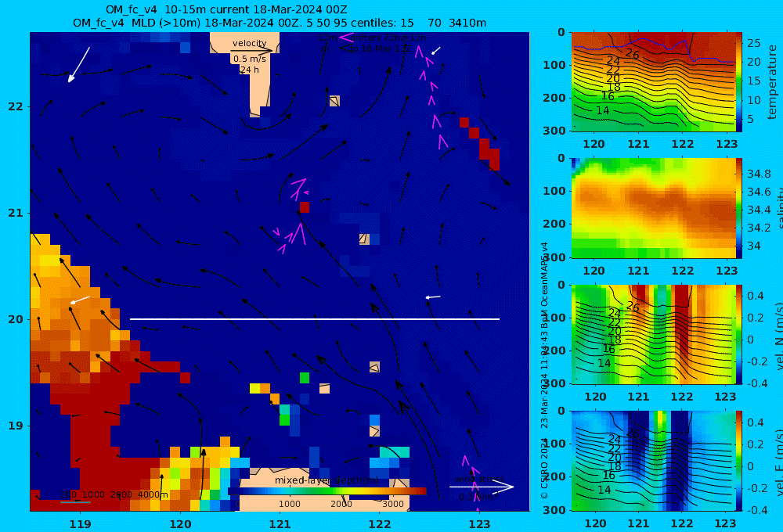Click the 'BoM OceanMAPS v4' vertical credit text
The width and height of the screenshot is (783, 532).
[x=544, y=286]
